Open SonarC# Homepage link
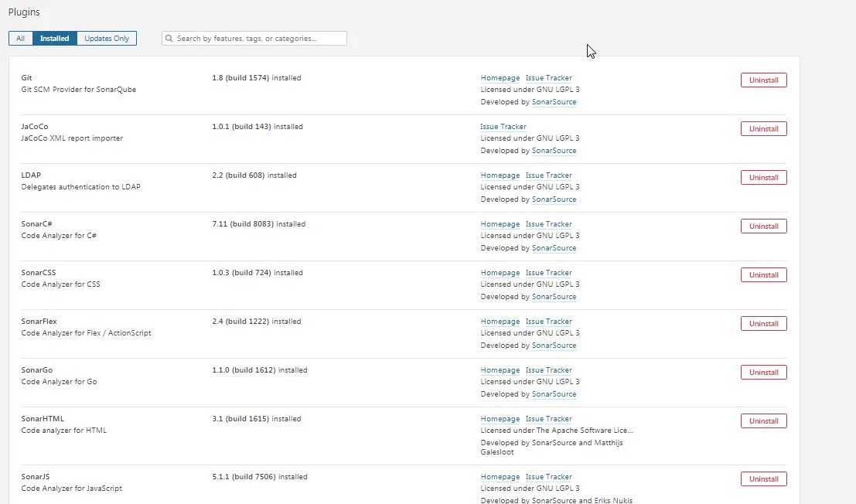 tap(500, 224)
